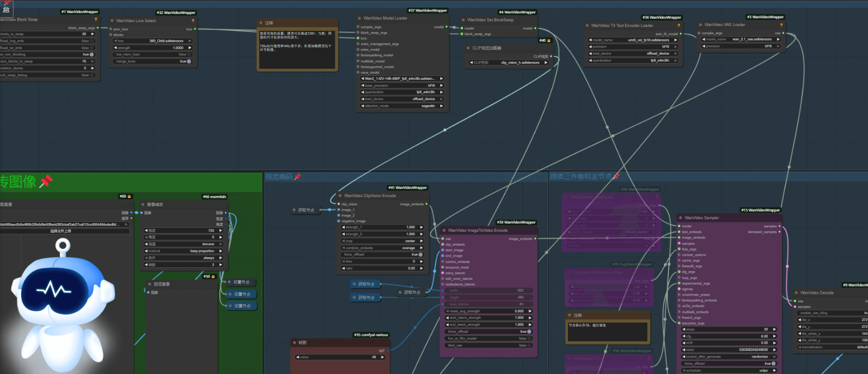The image size is (868, 374).
Task: Click help icon on T5 Text Encoder Loader
Action: pos(679,25)
